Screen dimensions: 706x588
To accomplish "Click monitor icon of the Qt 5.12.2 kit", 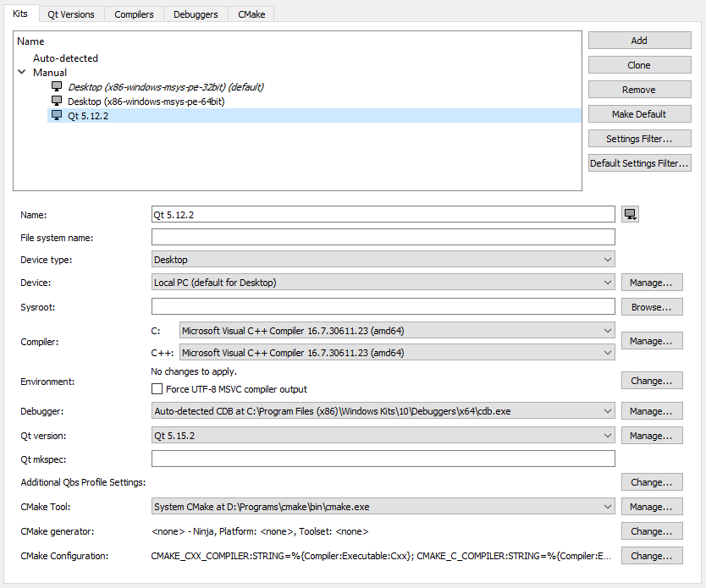I will (57, 116).
